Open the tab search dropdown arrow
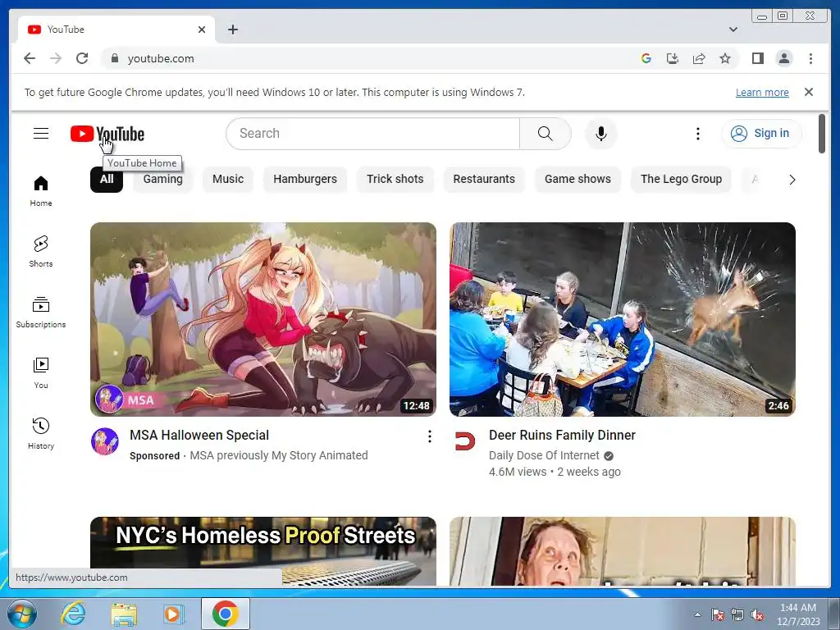Screen dimensions: 840x630 [x=733, y=30]
